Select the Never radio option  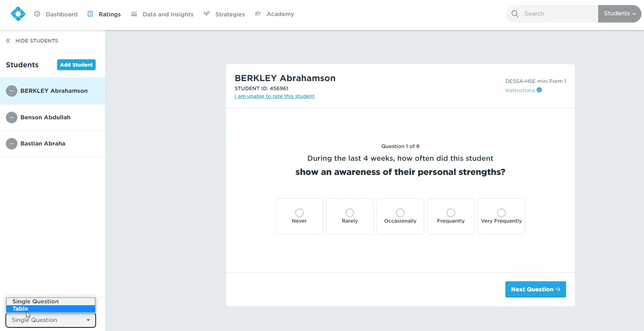[299, 213]
